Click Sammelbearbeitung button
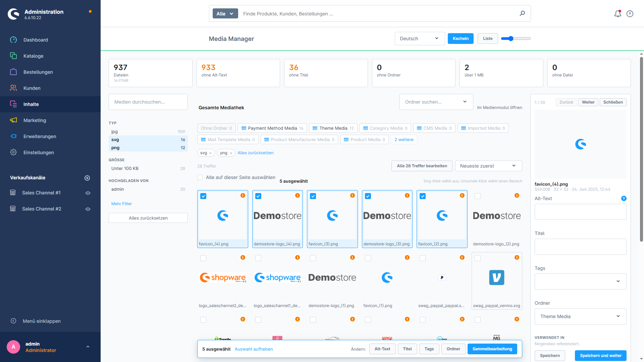Viewport: 644px width, 362px height. click(492, 349)
